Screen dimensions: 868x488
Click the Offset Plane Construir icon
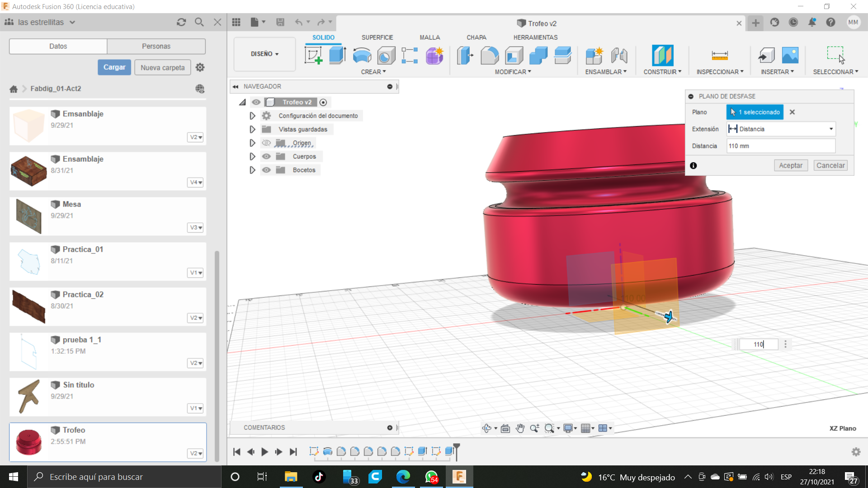pyautogui.click(x=662, y=56)
